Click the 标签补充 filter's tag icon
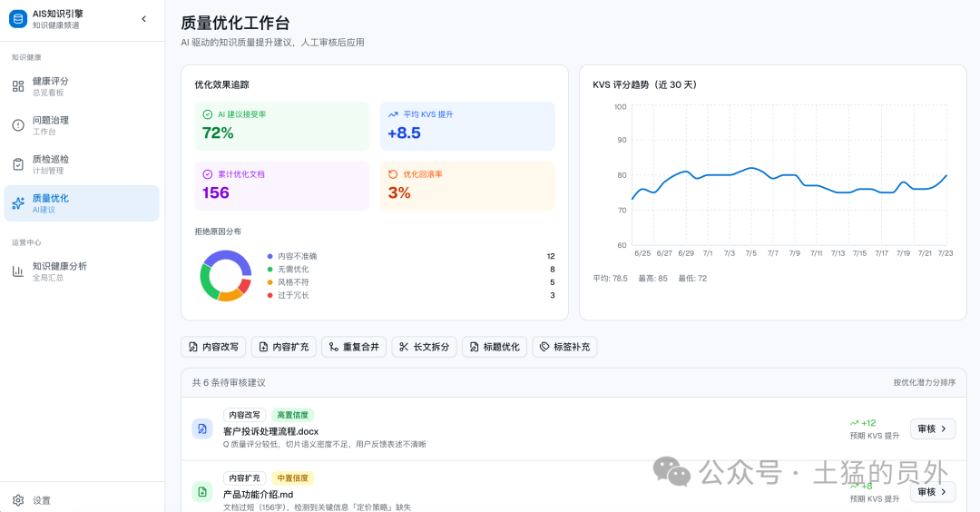980x512 pixels. click(x=544, y=347)
